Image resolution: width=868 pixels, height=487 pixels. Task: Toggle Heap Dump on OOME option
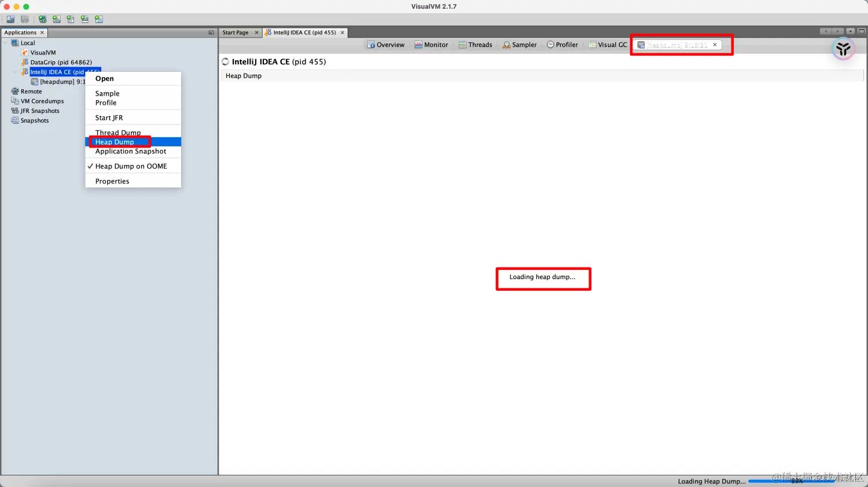tap(133, 166)
